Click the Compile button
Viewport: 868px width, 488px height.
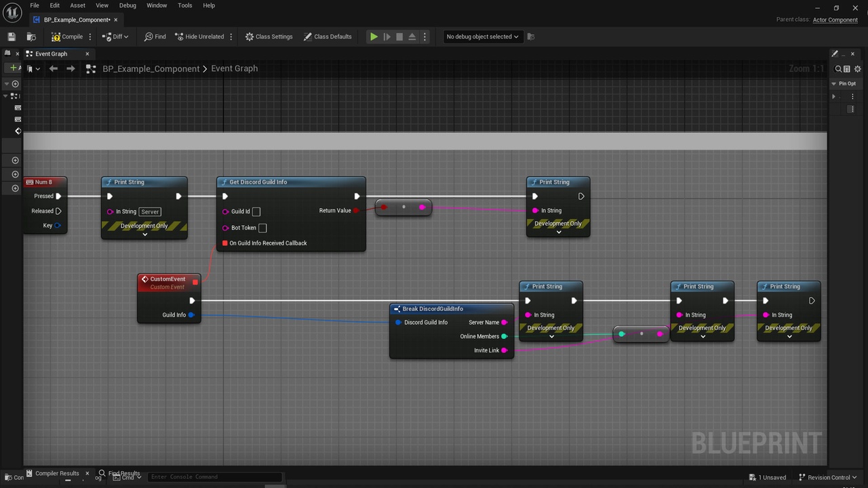(x=67, y=37)
